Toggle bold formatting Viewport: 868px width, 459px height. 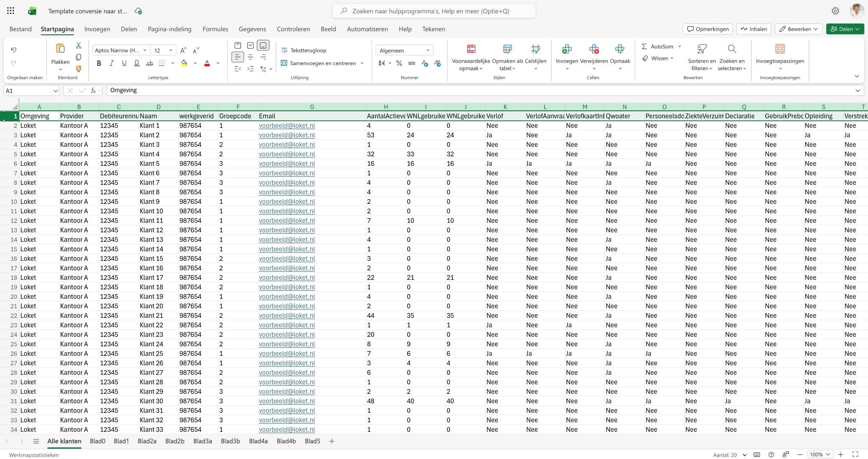coord(99,63)
